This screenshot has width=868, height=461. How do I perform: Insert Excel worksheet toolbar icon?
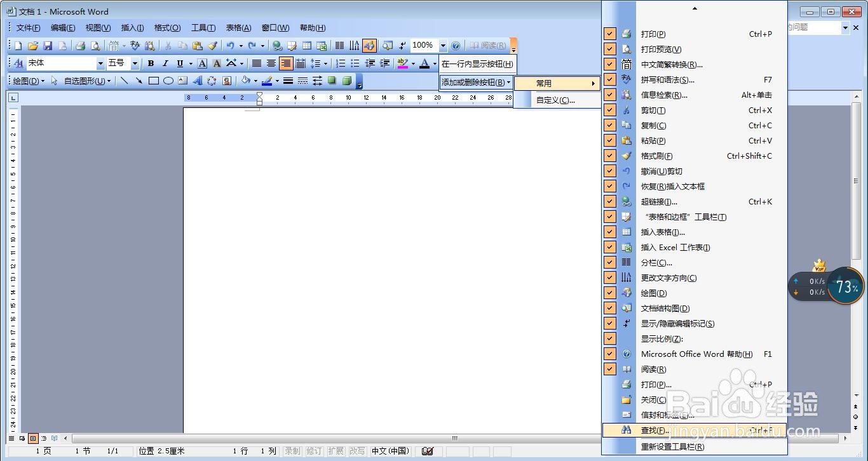pyautogui.click(x=322, y=46)
